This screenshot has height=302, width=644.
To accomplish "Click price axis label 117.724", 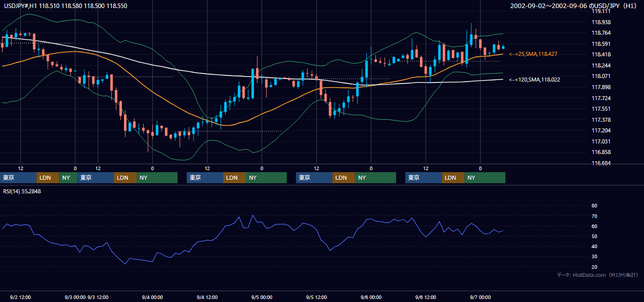I will click(601, 98).
